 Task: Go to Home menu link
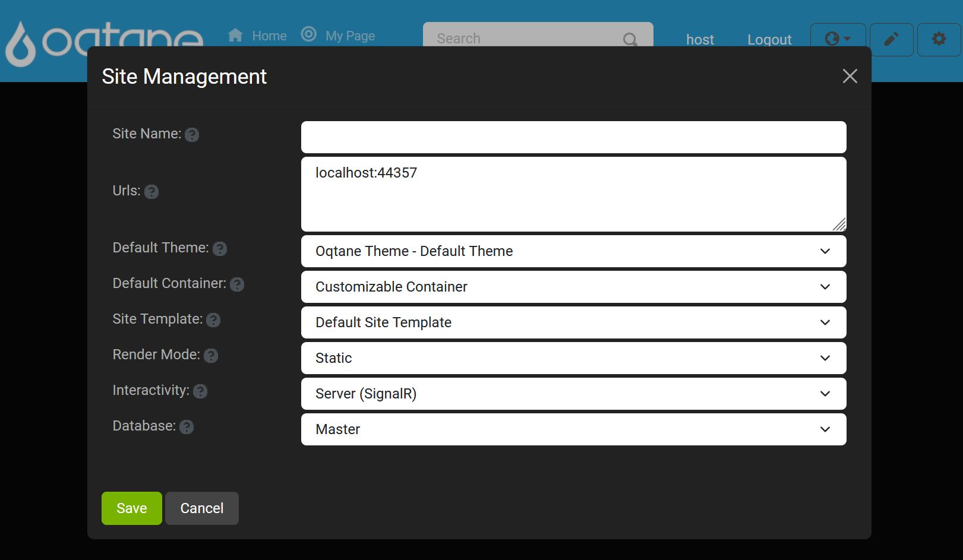[x=269, y=36]
